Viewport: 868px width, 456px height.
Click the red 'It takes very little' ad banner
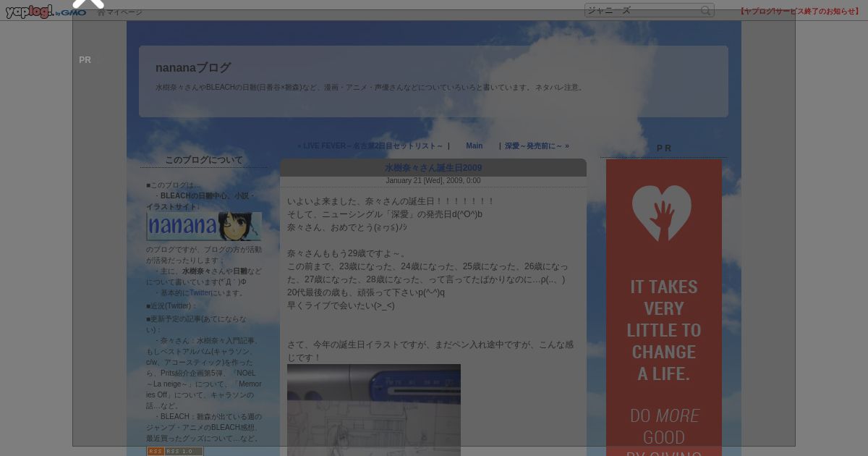pos(664,308)
